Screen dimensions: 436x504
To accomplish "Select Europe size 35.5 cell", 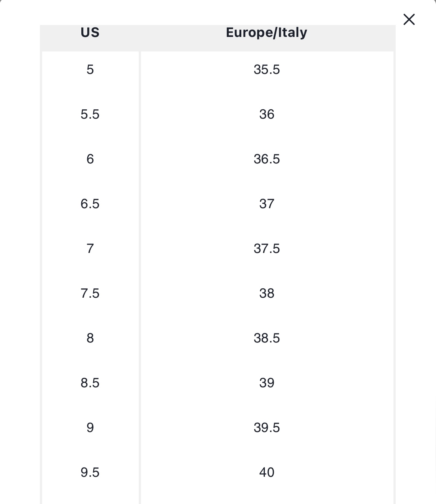I will (267, 70).
